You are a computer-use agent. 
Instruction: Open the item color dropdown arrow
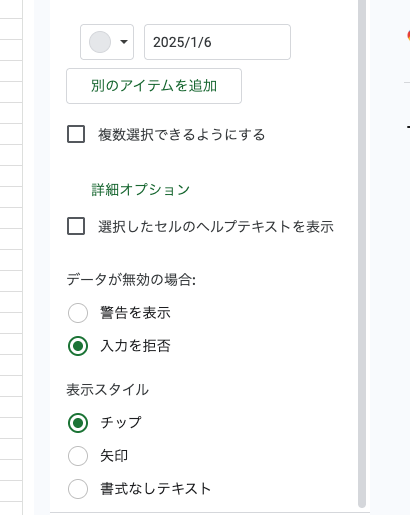124,42
